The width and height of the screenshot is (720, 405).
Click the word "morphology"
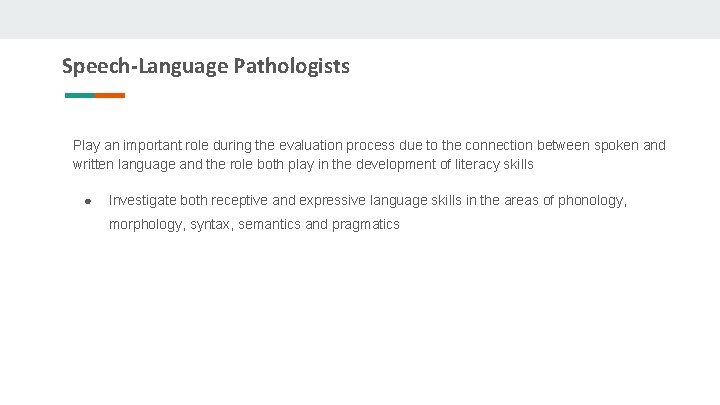coord(146,225)
